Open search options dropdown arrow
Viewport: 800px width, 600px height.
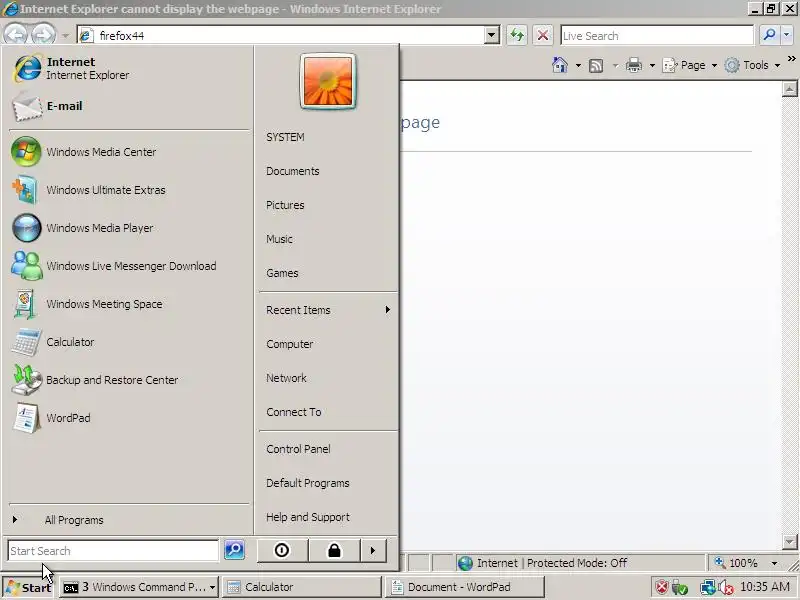(786, 35)
